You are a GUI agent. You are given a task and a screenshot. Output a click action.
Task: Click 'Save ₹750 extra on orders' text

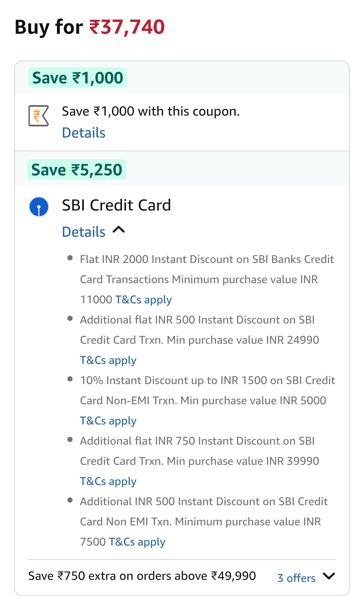click(142, 576)
